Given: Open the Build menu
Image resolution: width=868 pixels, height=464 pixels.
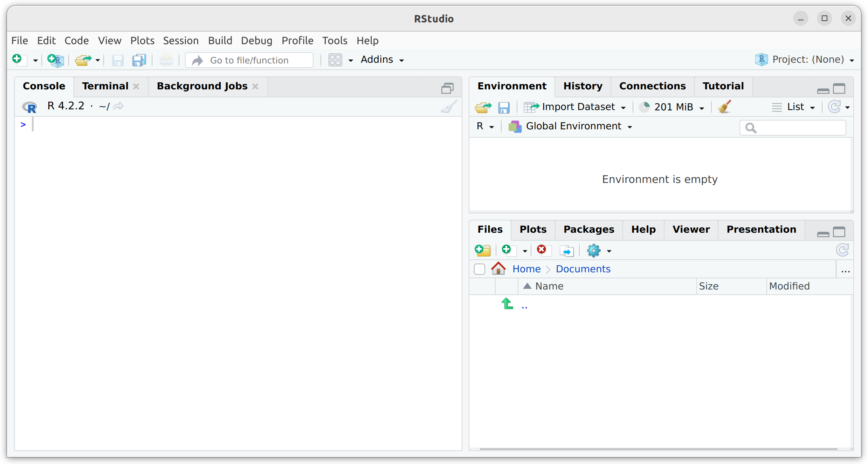Looking at the screenshot, I should pos(220,41).
